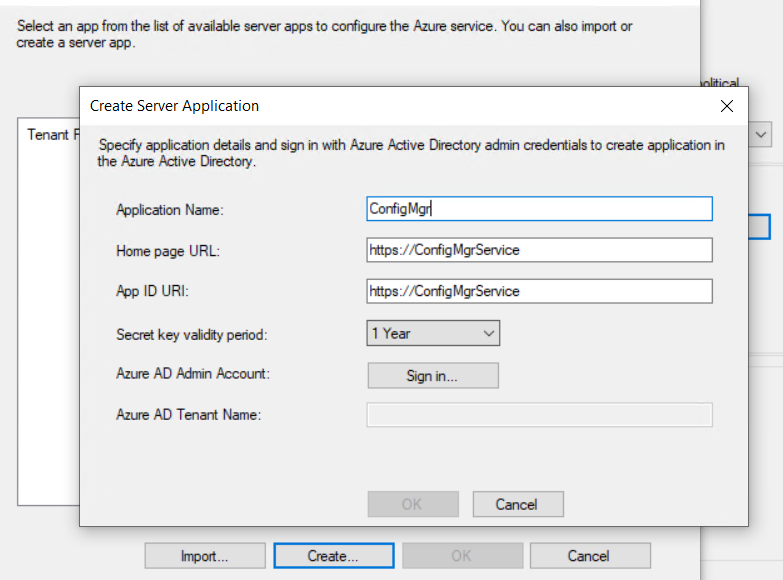Click the Azure AD Tenant Name field
This screenshot has height=580, width=783.
click(539, 415)
